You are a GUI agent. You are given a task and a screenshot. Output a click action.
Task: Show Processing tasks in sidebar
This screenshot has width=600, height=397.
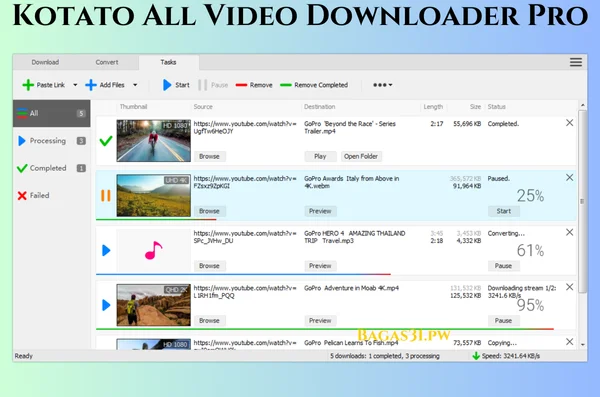click(x=52, y=141)
